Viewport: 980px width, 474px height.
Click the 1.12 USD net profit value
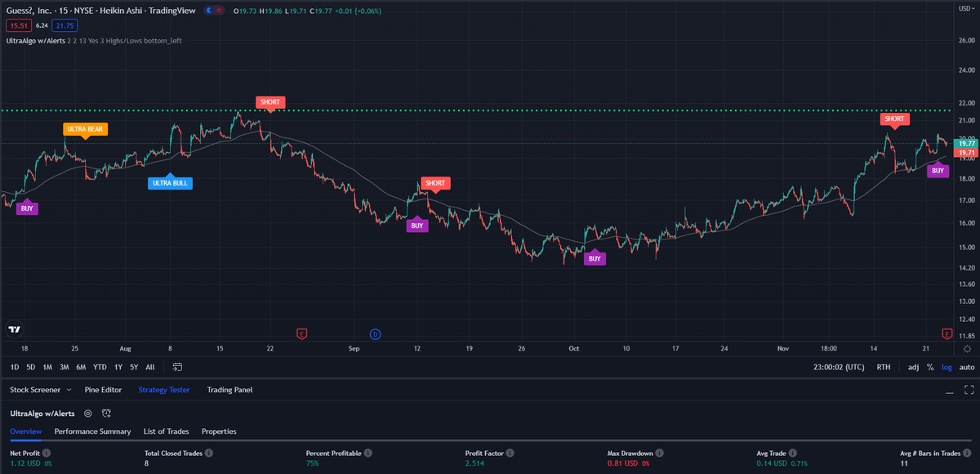24,463
